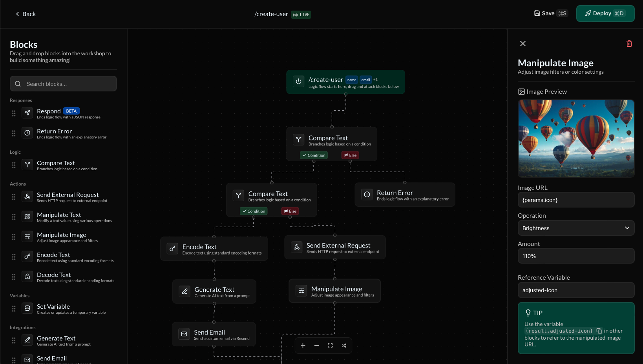643x364 pixels.
Task: Close the Manipulate Image panel
Action: (x=522, y=44)
